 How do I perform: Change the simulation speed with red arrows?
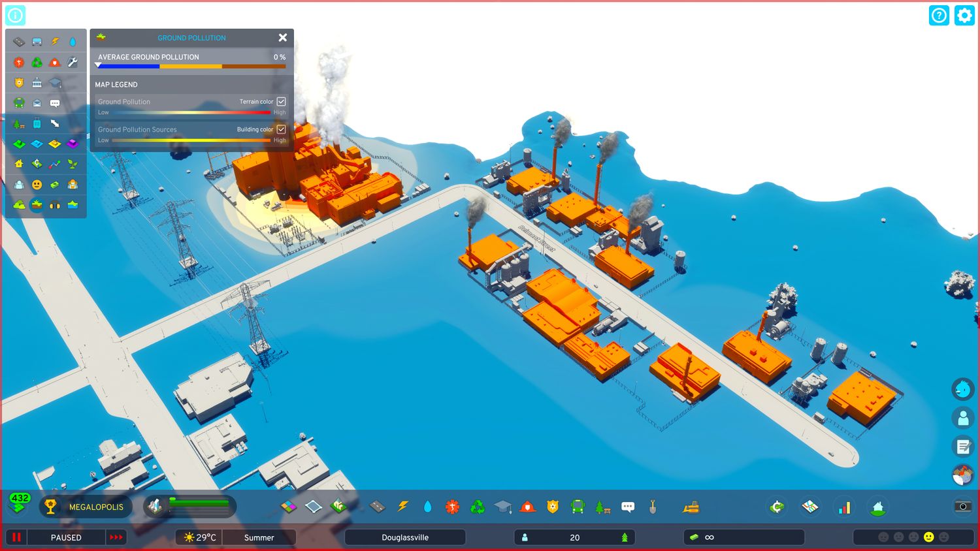(x=116, y=537)
